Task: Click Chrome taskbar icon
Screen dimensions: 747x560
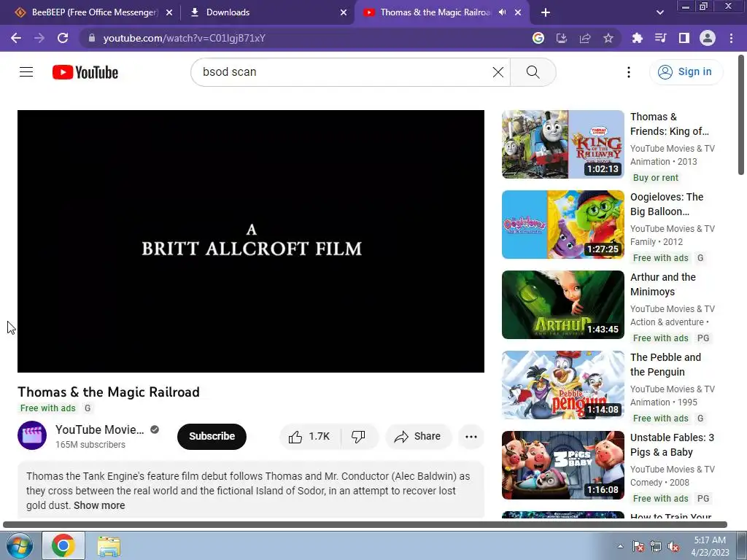Action: [63, 545]
